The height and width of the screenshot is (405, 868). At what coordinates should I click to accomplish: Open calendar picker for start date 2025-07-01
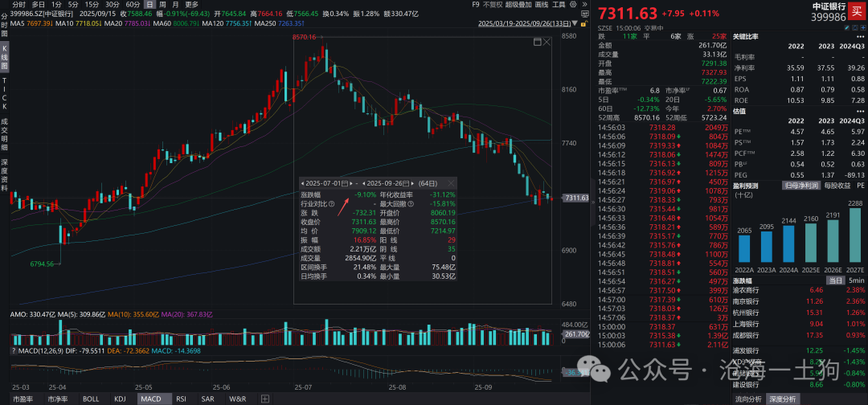click(344, 183)
